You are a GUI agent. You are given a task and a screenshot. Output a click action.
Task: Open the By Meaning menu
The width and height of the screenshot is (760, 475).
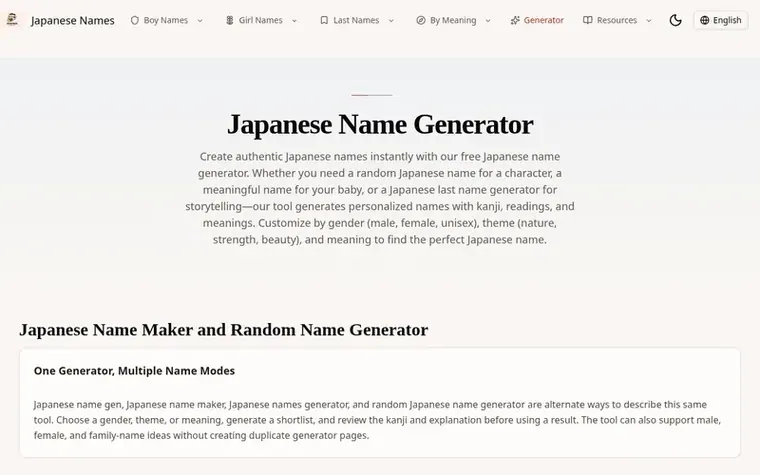point(453,20)
